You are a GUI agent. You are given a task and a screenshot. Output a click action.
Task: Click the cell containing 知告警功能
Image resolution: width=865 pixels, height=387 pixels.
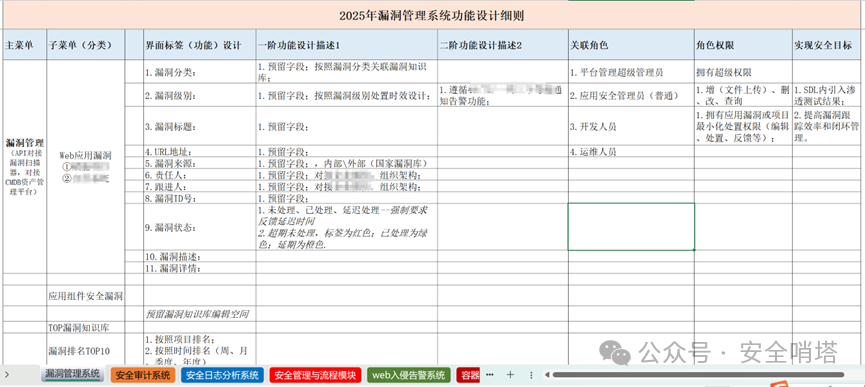coord(503,95)
